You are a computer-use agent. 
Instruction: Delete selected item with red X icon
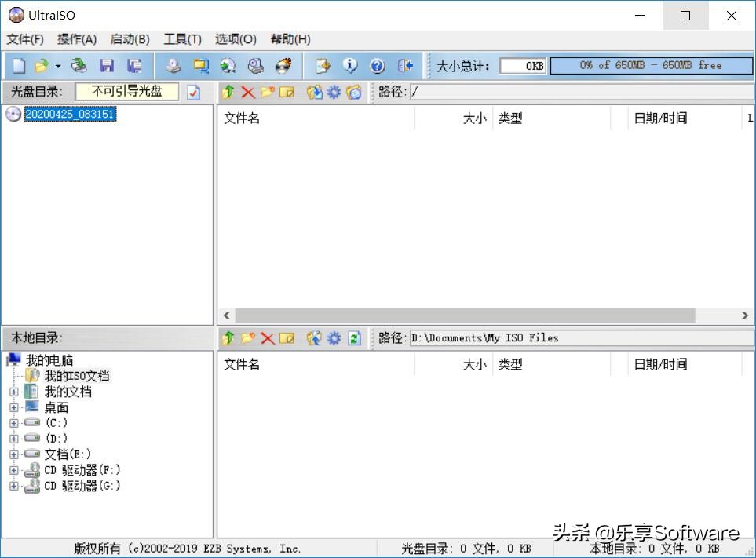point(247,92)
